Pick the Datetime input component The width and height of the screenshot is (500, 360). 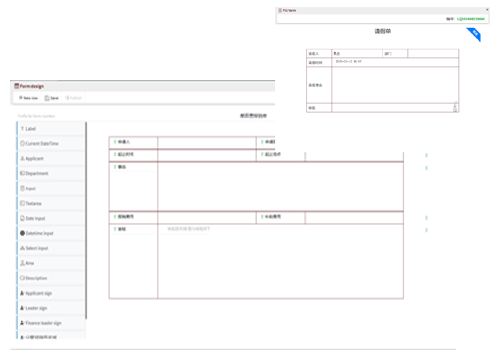coord(51,233)
